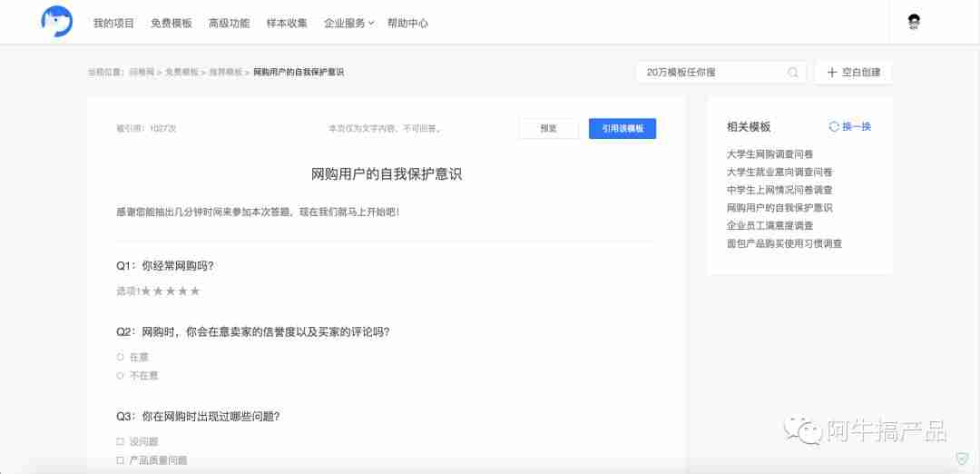
Task: Open 高级功能 in top navigation
Action: tap(230, 23)
